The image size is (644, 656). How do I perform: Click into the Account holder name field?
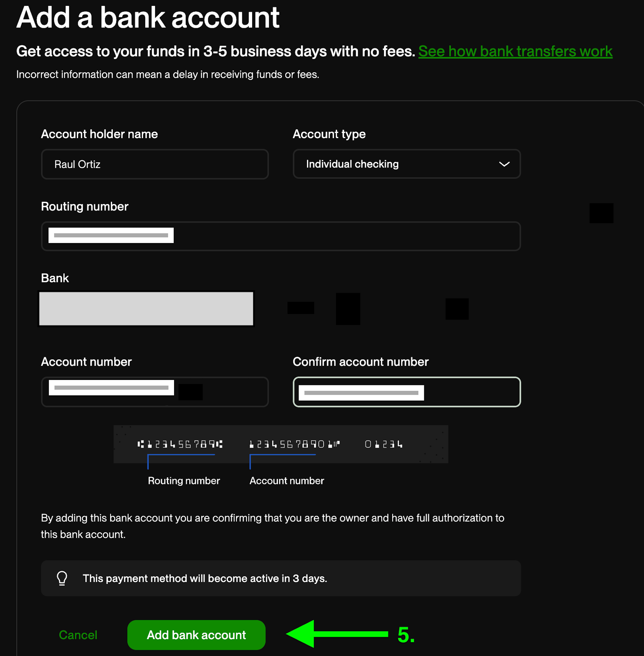point(155,164)
